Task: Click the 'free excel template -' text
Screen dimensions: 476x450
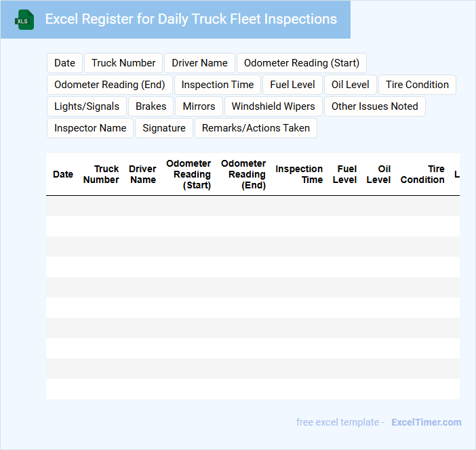Action: coord(340,422)
